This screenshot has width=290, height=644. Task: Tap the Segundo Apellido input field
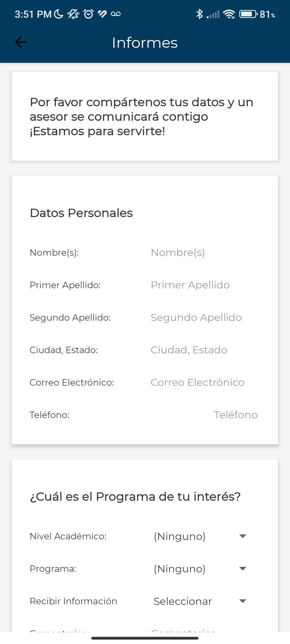tap(204, 317)
